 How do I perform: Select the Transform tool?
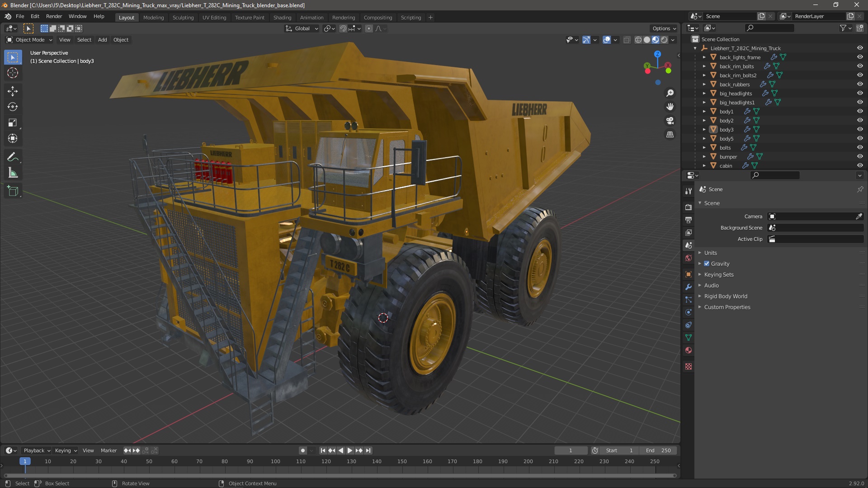click(x=13, y=139)
